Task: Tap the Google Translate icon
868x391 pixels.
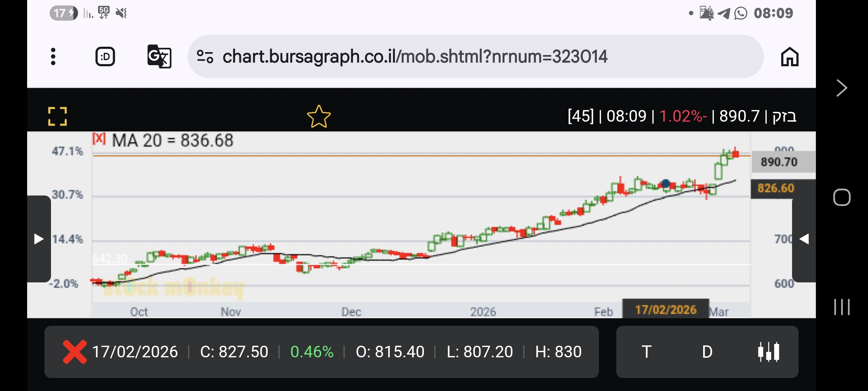Action: coord(159,57)
